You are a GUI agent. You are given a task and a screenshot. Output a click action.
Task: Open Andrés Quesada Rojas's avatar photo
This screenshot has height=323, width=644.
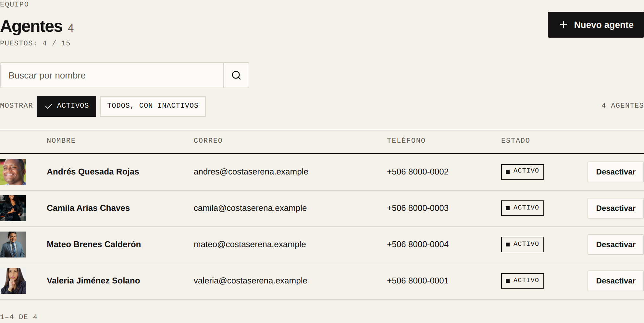pos(13,172)
